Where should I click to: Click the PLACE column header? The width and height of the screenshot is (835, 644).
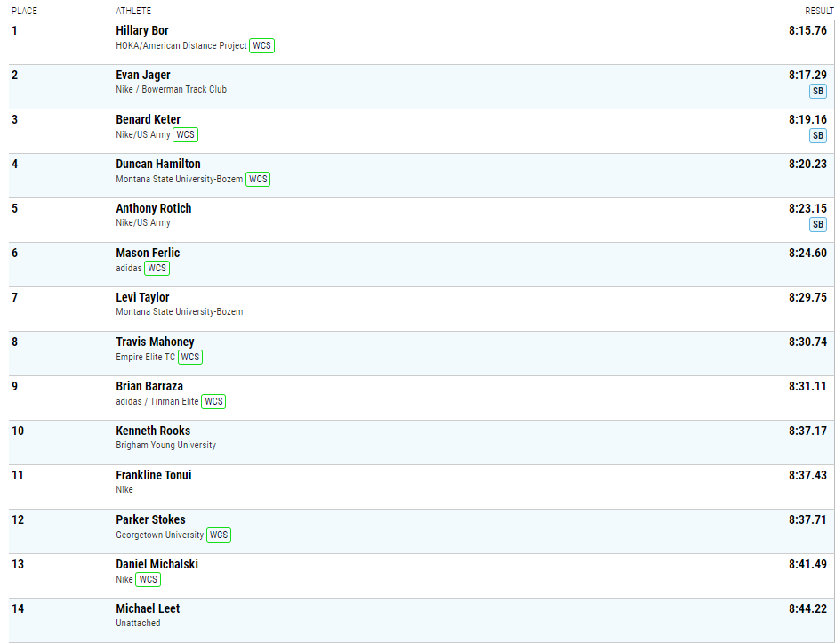tap(23, 11)
